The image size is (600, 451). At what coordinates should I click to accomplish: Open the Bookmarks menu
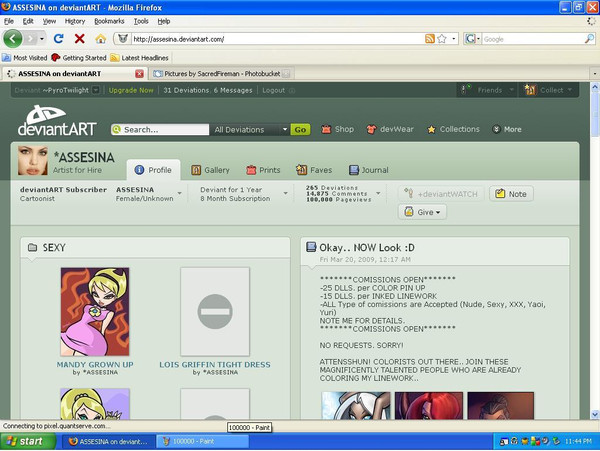(109, 21)
